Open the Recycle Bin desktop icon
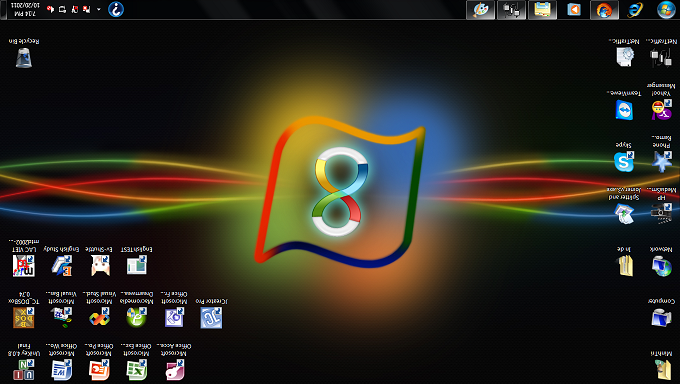 (x=24, y=53)
